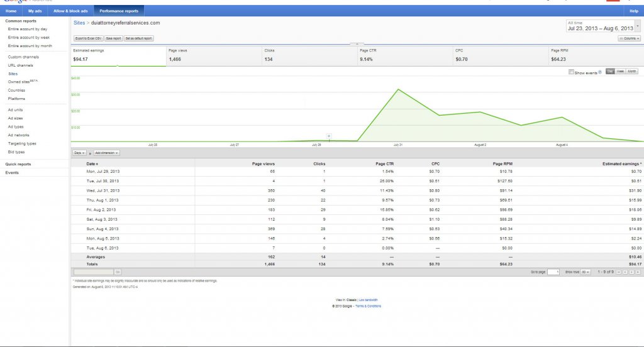This screenshot has height=347, width=644.
Task: Expand Common reports section
Action: pos(21,21)
